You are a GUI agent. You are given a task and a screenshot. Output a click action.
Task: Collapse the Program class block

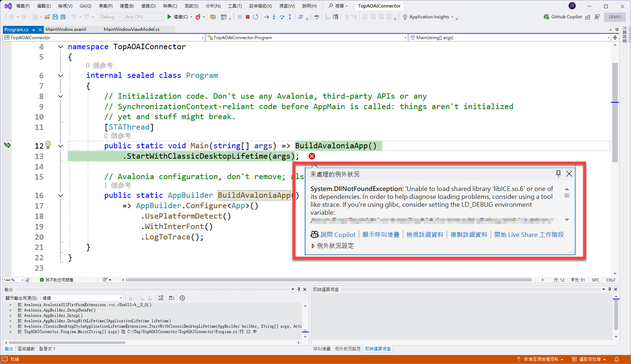tap(60, 75)
